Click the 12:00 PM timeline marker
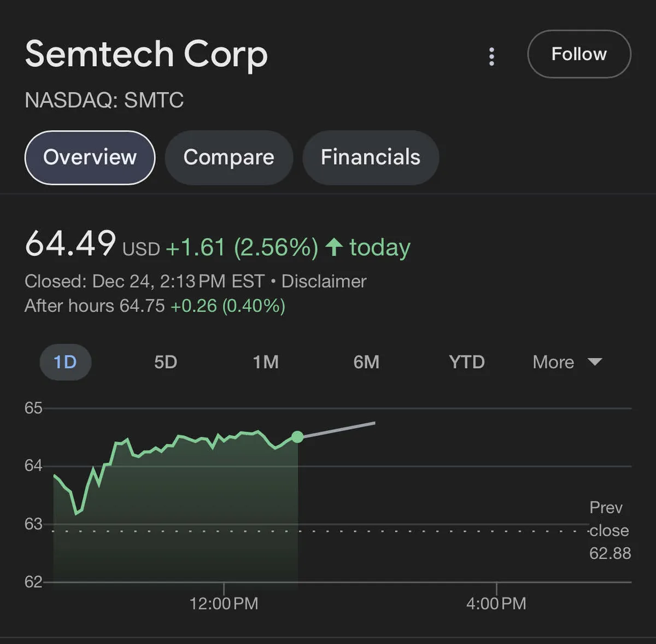 tap(224, 603)
